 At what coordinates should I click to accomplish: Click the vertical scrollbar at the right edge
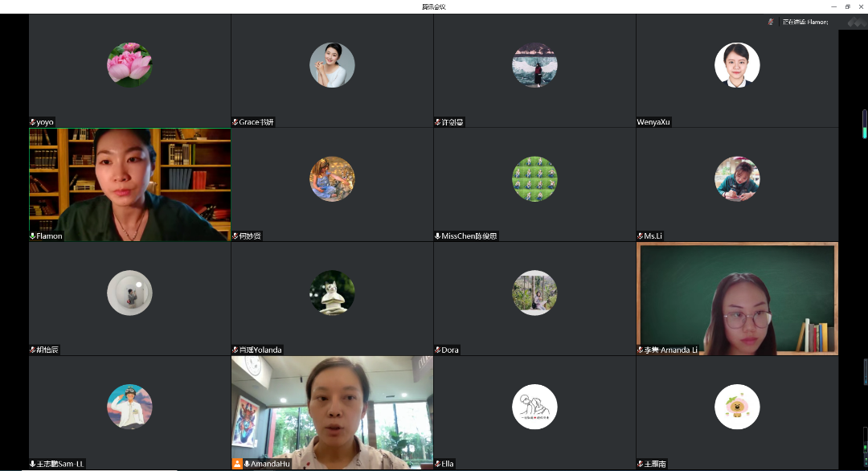(864, 124)
